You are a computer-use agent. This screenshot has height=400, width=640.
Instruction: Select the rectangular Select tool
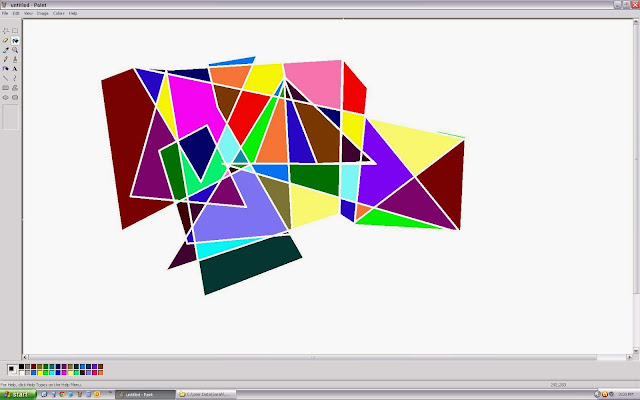(x=15, y=31)
